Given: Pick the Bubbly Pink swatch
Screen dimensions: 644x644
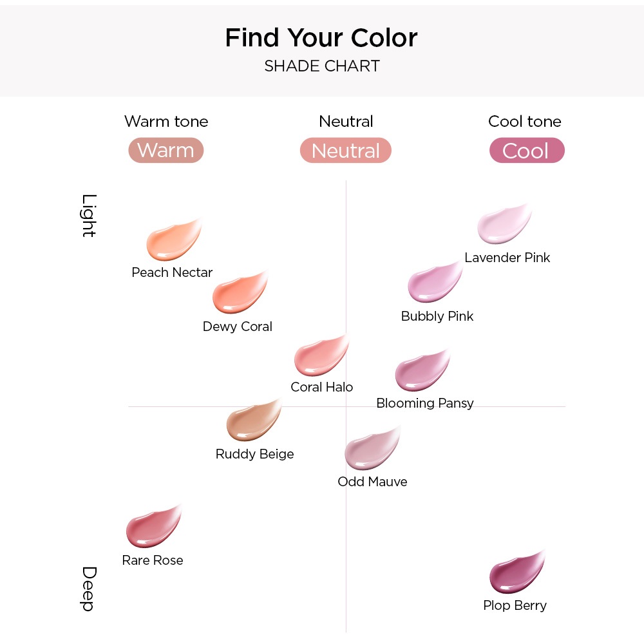Looking at the screenshot, I should (433, 283).
